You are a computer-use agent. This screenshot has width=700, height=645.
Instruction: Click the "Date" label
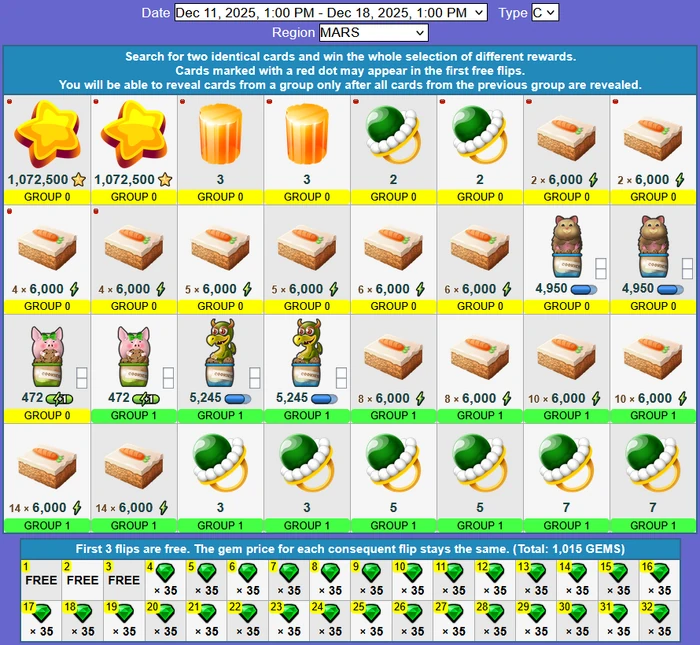click(x=155, y=12)
